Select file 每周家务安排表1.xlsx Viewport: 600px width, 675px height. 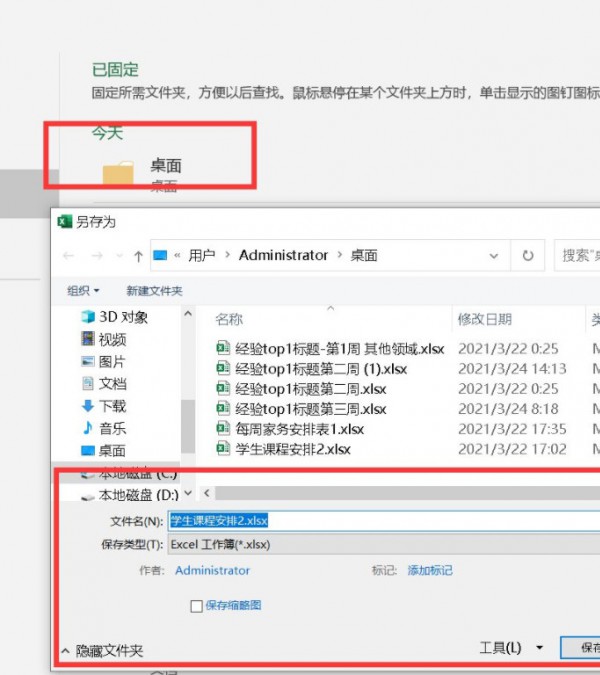[x=300, y=429]
